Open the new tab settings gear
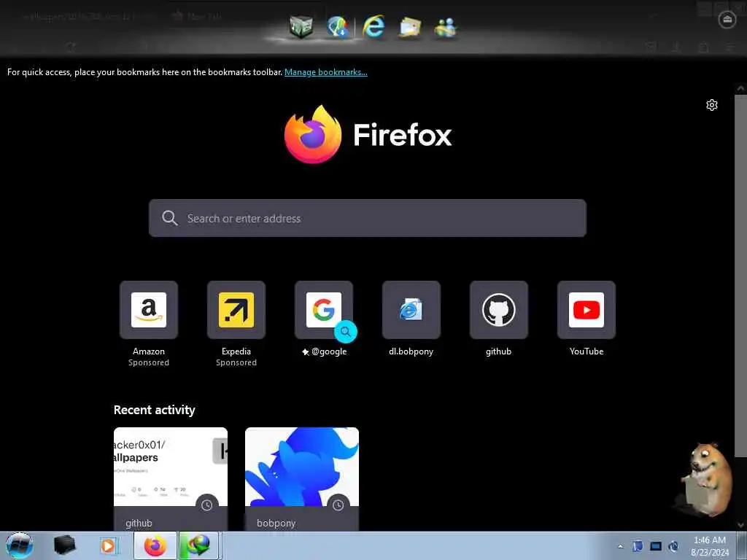The height and width of the screenshot is (560, 747). 712,105
